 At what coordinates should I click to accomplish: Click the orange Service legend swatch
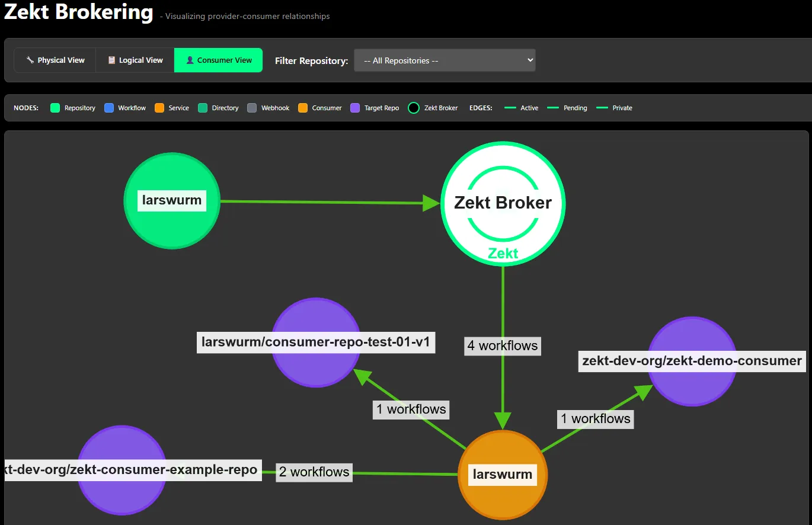pyautogui.click(x=159, y=108)
